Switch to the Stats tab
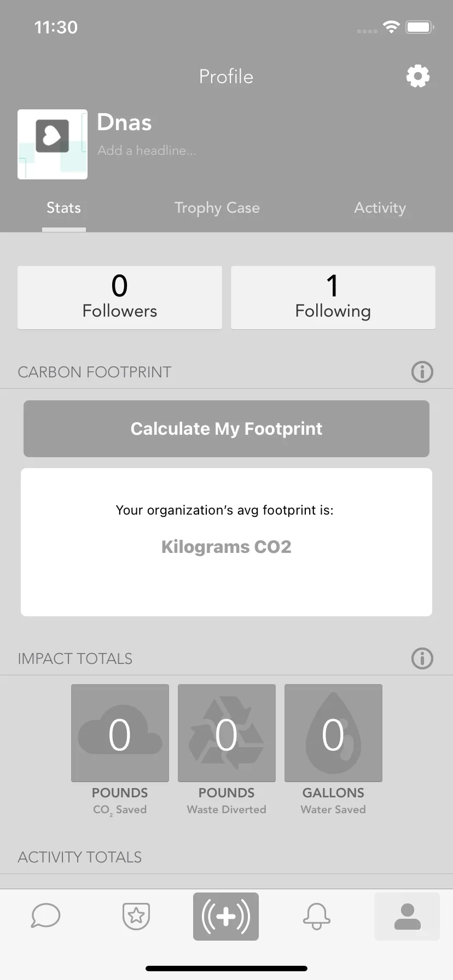453x980 pixels. tap(64, 208)
